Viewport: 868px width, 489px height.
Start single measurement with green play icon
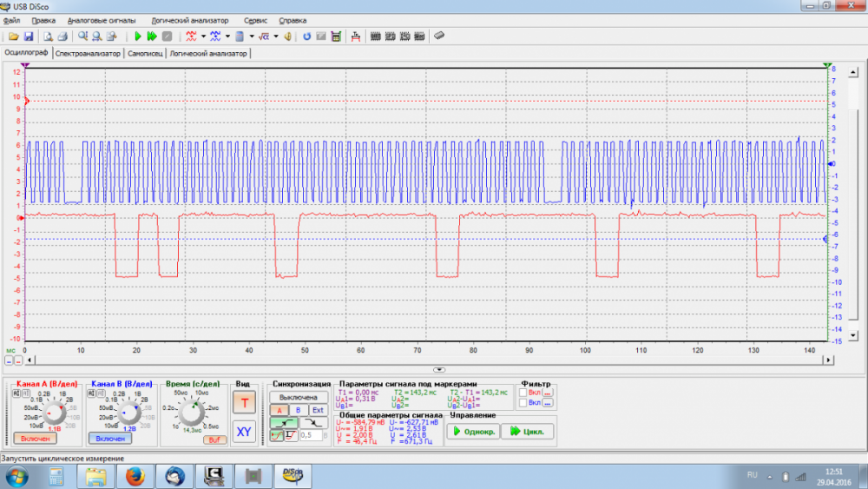pyautogui.click(x=136, y=36)
